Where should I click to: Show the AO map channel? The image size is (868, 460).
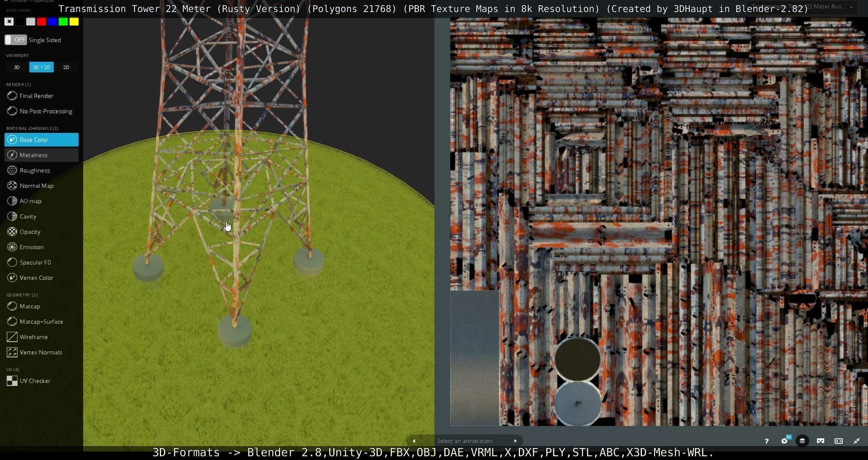pos(41,201)
